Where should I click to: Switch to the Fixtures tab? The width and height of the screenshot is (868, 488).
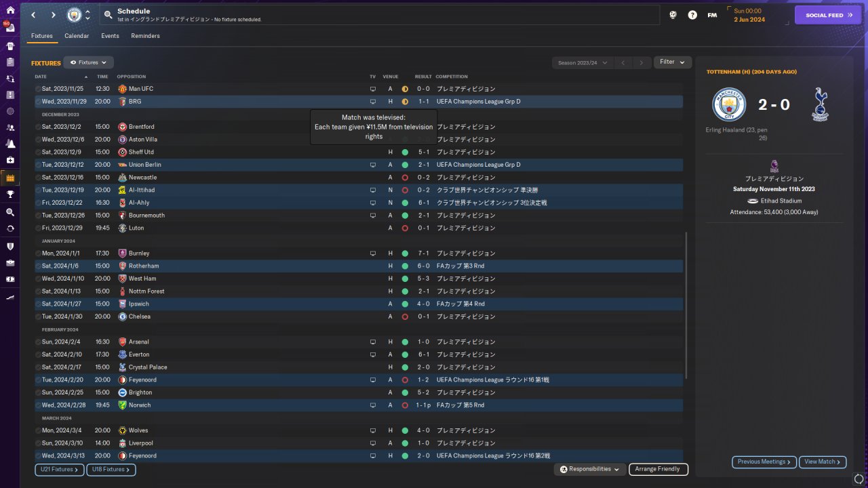42,36
